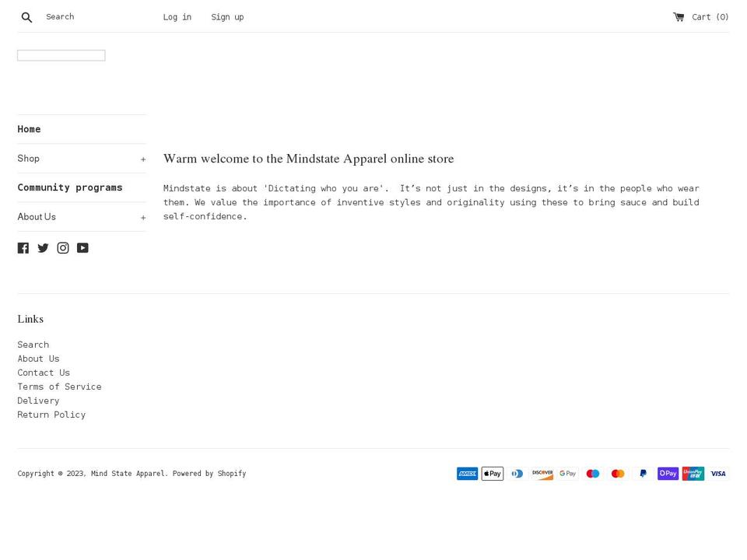
Task: Click the Shop Pay payment icon
Action: (x=668, y=474)
